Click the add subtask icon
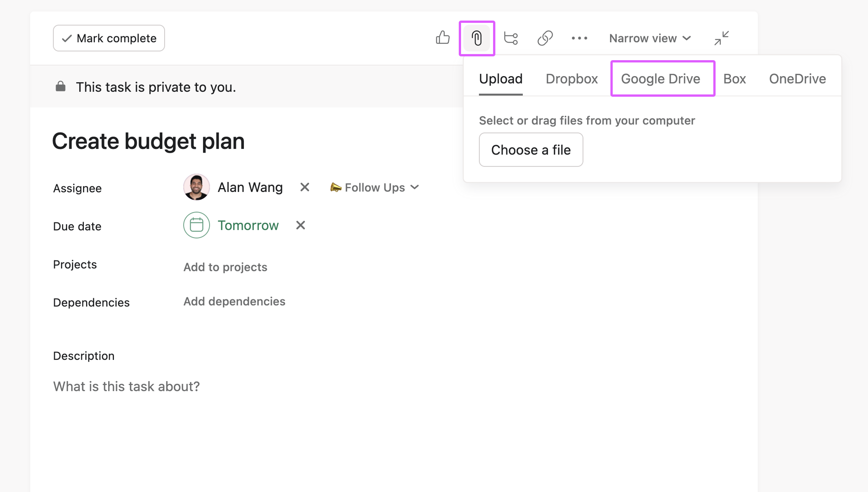The height and width of the screenshot is (492, 868). 511,38
